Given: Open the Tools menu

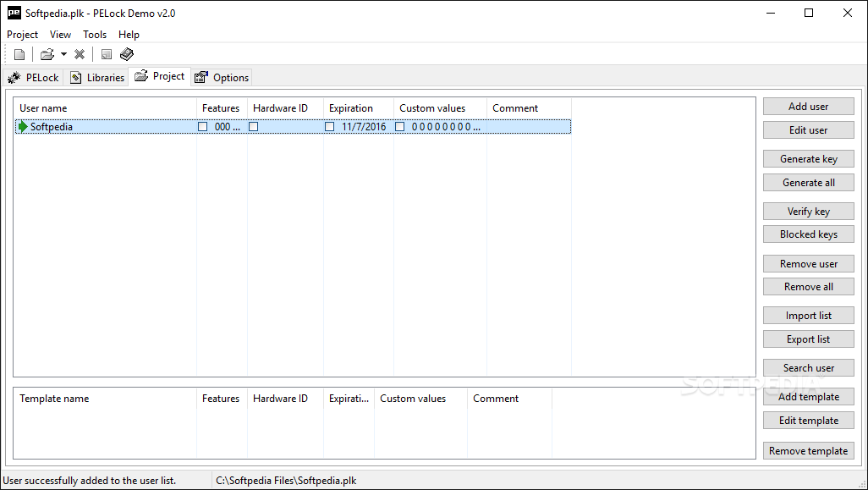Looking at the screenshot, I should coord(95,35).
